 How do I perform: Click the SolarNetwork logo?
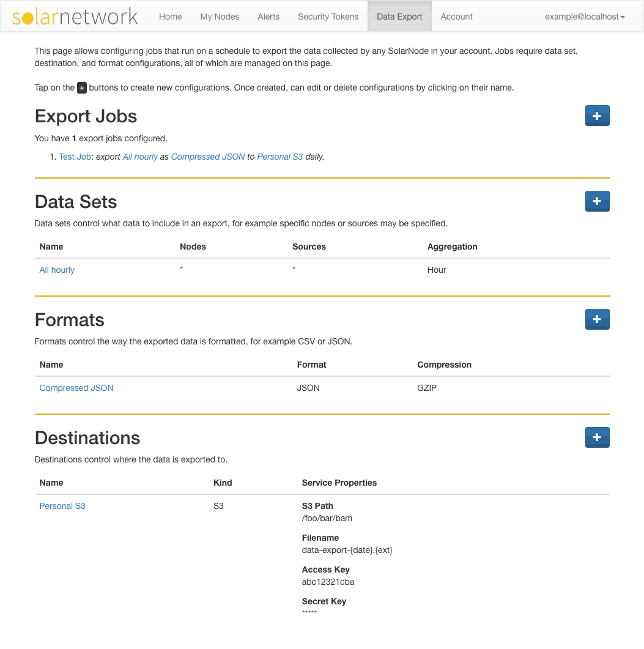coord(75,17)
